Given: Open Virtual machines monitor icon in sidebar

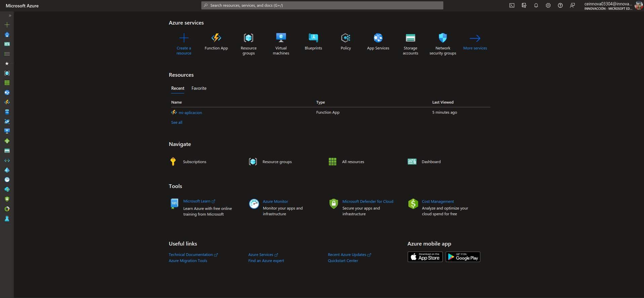Looking at the screenshot, I should click(7, 131).
